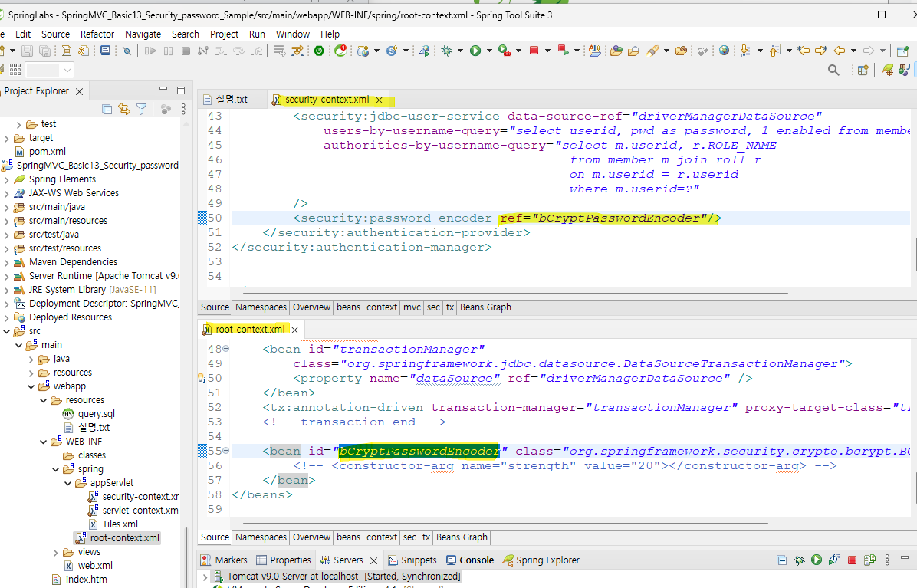Open the Back history dropdown arrow
Screen dimensions: 917x588
854,51
